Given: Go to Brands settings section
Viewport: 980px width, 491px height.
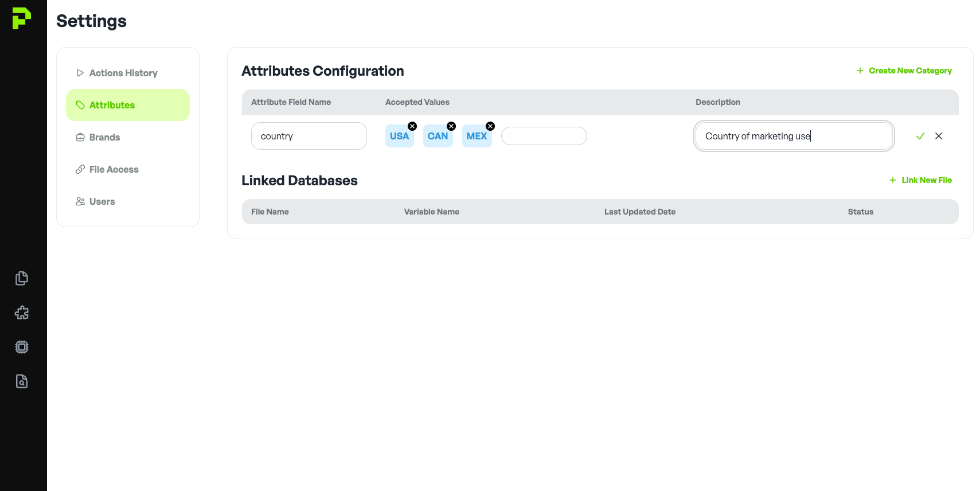Looking at the screenshot, I should click(104, 137).
